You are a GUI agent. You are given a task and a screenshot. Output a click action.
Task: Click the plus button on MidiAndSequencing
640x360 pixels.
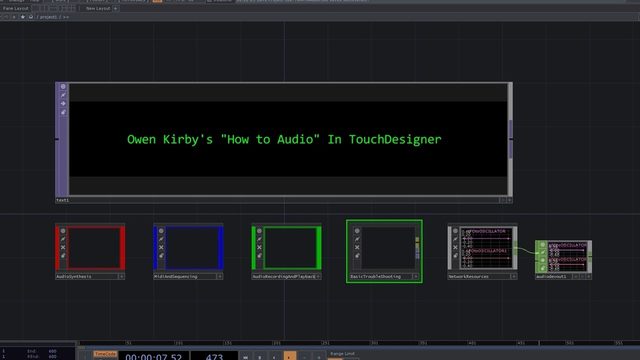(x=220, y=277)
